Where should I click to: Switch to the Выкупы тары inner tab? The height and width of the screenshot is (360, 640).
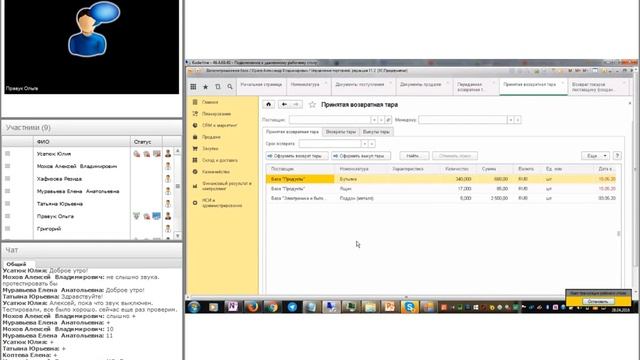376,132
